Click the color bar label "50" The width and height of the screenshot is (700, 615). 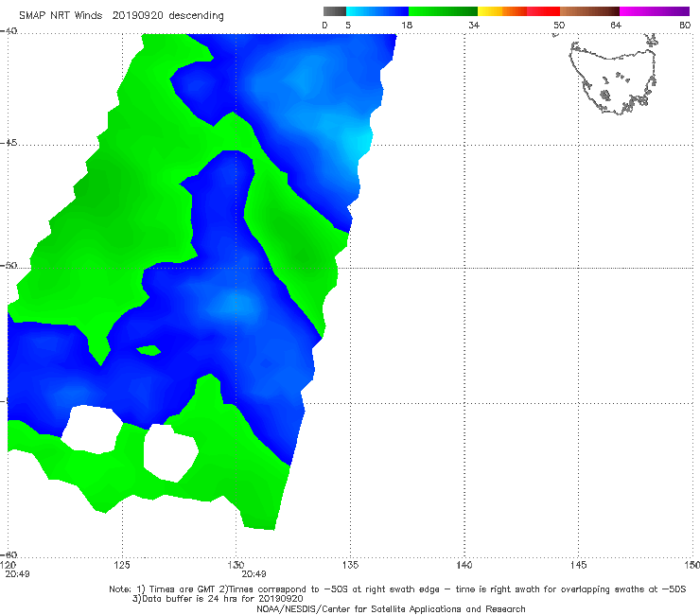559,26
